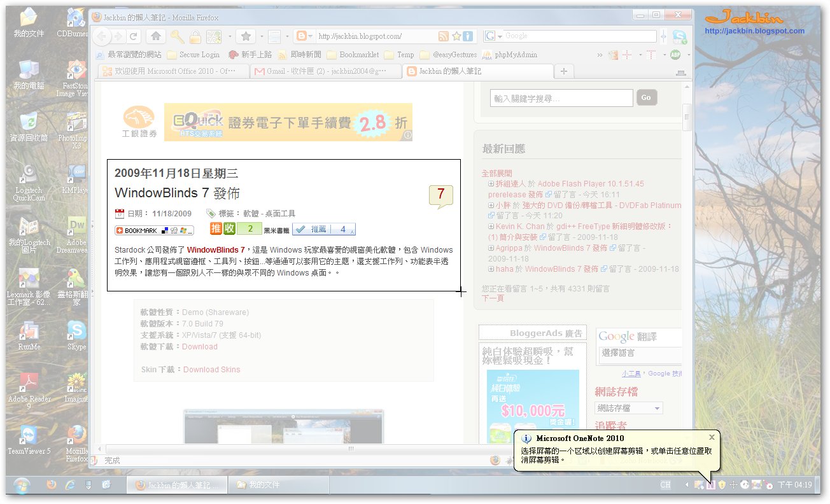Click the Google search box in toolbar
Image resolution: width=830 pixels, height=504 pixels.
tap(579, 36)
